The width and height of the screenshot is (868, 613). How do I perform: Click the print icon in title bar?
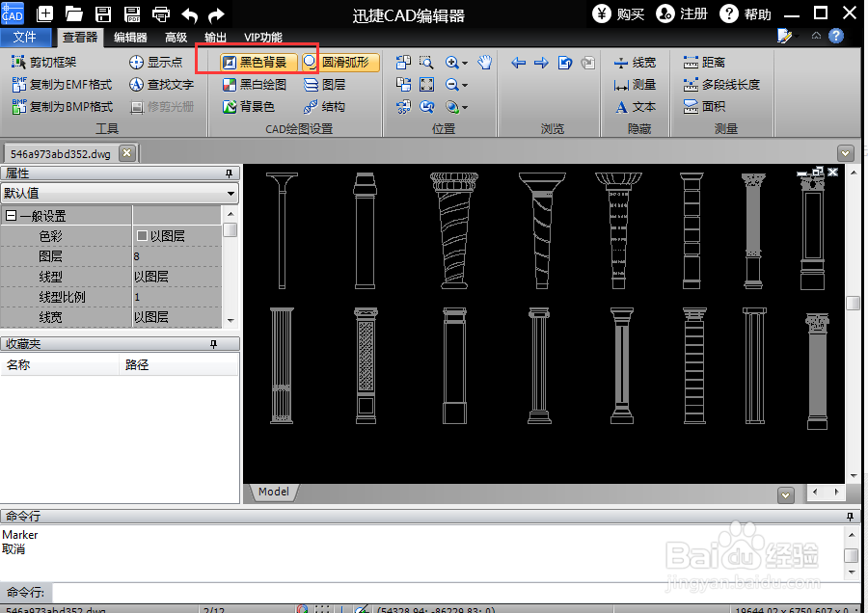click(x=160, y=14)
